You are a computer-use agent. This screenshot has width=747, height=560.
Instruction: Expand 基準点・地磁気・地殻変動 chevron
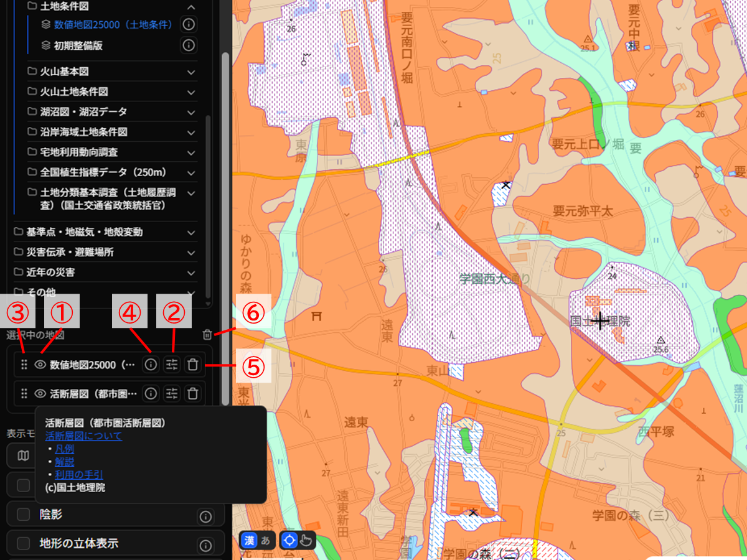(190, 232)
